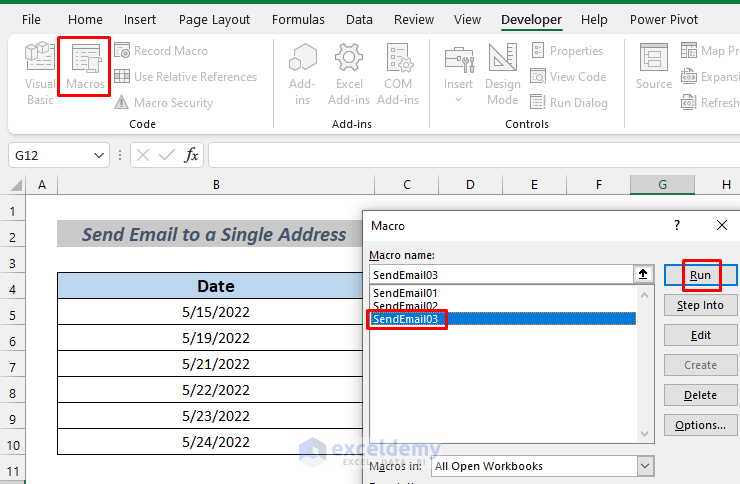Open the Visual Basic editor
Viewport: 740px width, 484px height.
40,73
